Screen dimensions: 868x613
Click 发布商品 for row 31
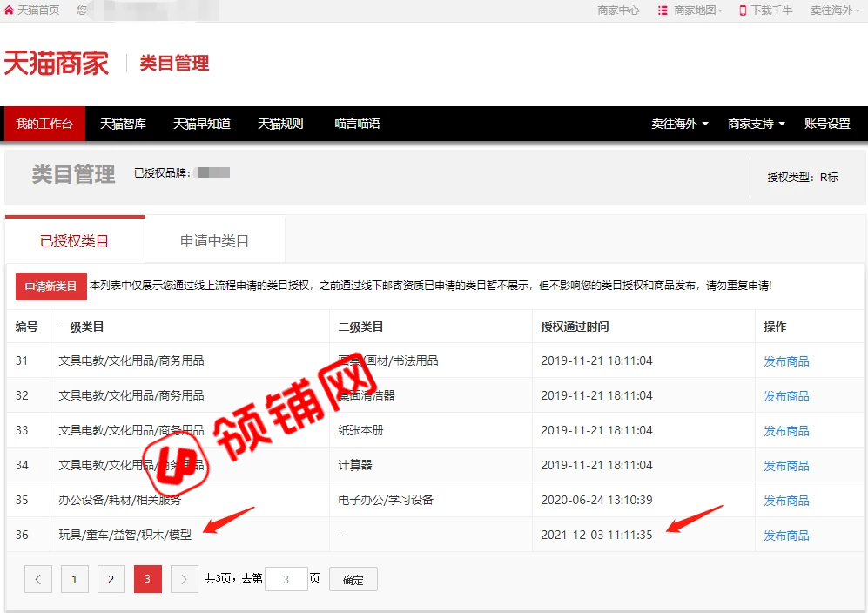(786, 361)
